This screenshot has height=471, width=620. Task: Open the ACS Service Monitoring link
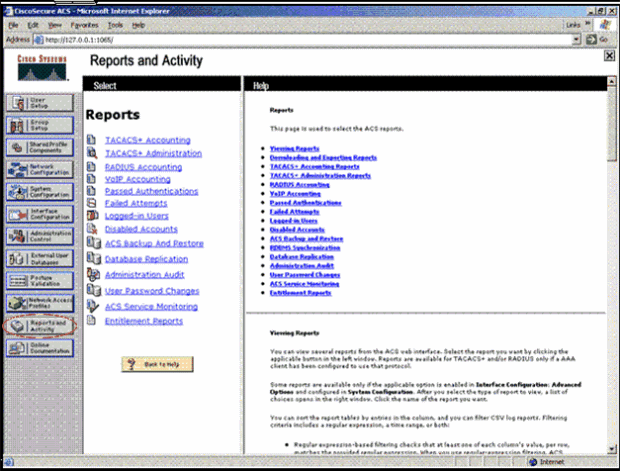tap(151, 306)
